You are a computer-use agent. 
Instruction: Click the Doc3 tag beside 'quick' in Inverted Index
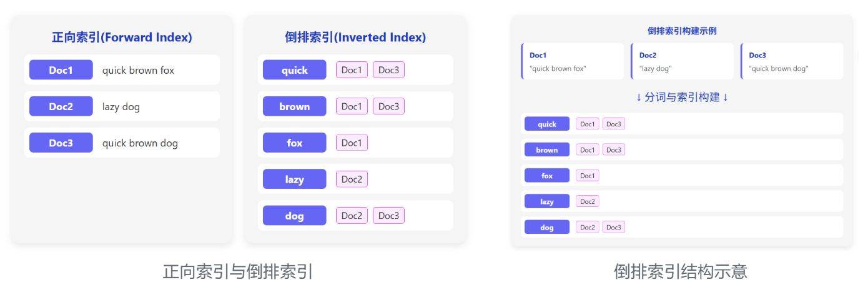(388, 70)
